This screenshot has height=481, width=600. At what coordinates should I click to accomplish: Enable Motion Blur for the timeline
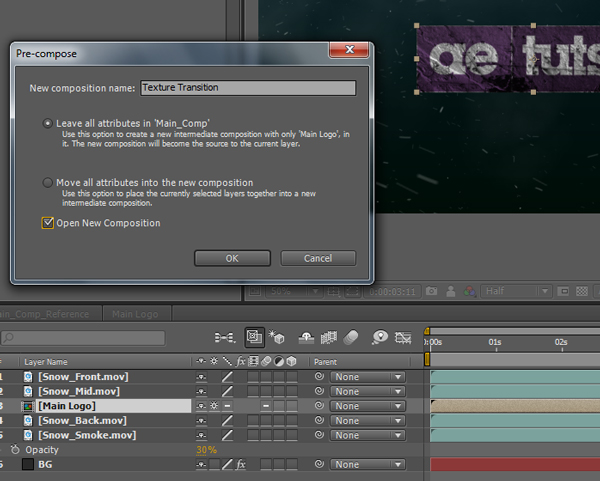tap(352, 338)
